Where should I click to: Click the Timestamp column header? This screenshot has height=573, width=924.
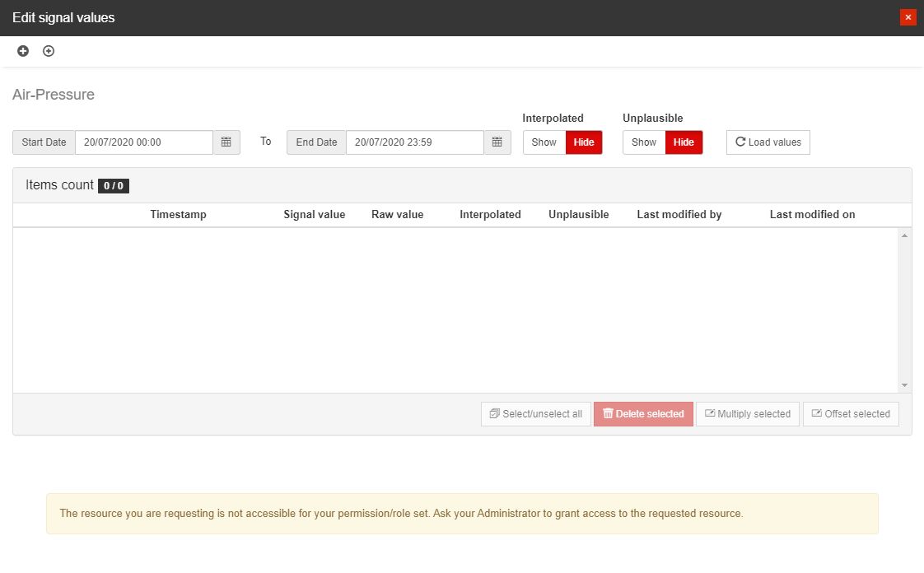point(178,215)
